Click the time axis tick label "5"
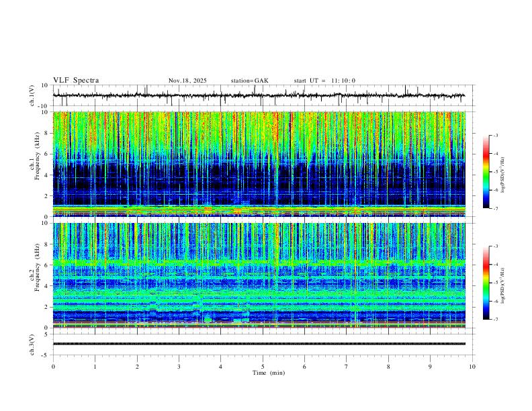 (x=263, y=367)
